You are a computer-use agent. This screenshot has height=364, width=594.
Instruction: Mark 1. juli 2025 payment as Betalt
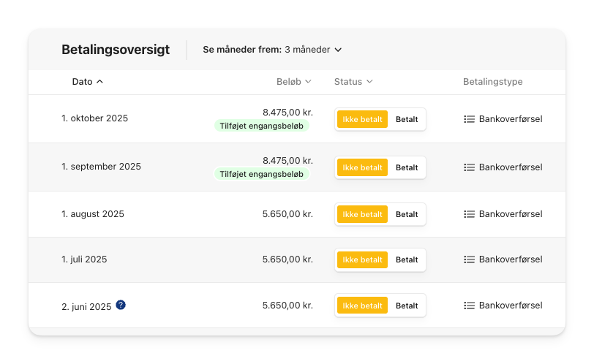coord(407,260)
